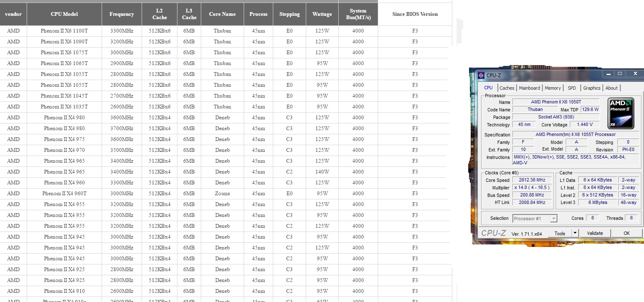The height and width of the screenshot is (302, 644).
Task: Select the SPD tab
Action: coord(572,88)
